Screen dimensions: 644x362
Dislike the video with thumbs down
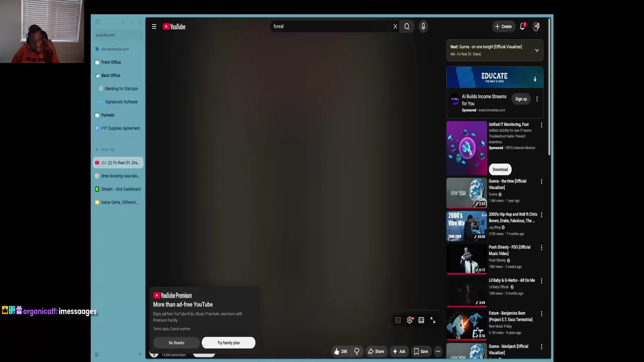(x=357, y=351)
